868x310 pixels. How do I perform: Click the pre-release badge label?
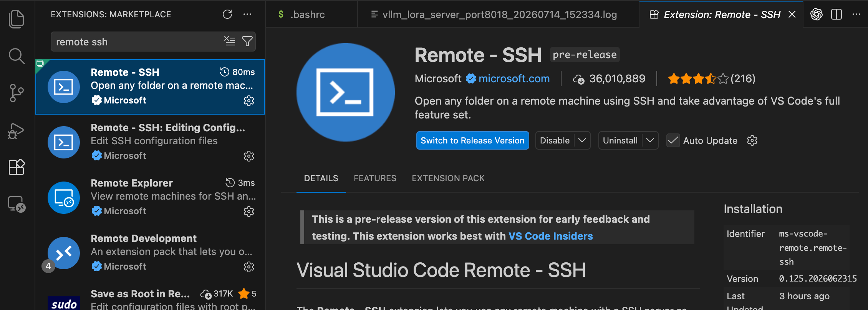tap(585, 55)
